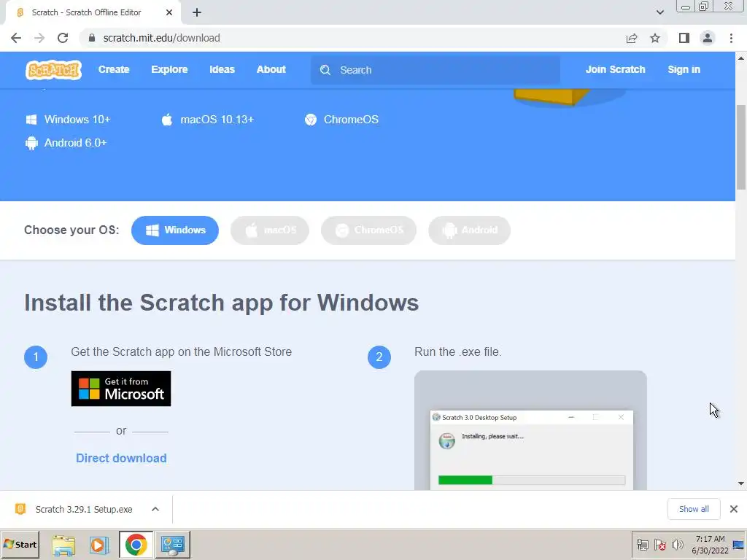Image resolution: width=747 pixels, height=560 pixels.
Task: Click the action center flag tray icon
Action: pos(659,545)
